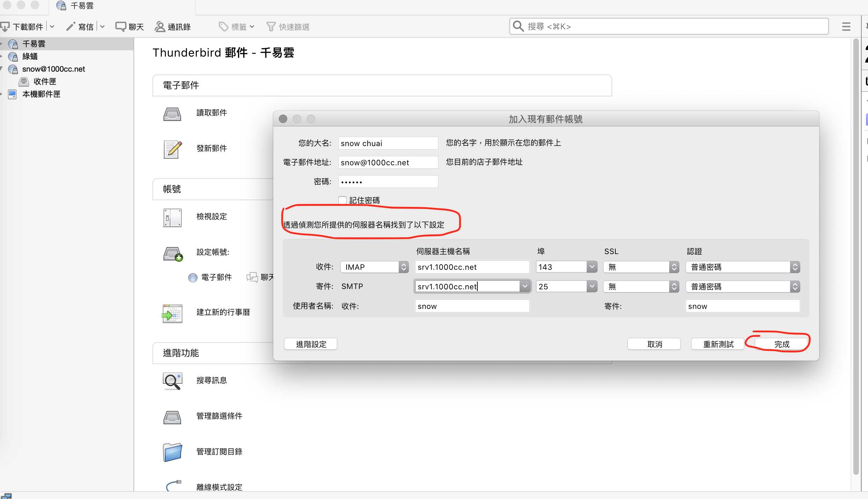Click the incoming server hostname field
Viewport: 868px width, 499px height.
pyautogui.click(x=472, y=267)
